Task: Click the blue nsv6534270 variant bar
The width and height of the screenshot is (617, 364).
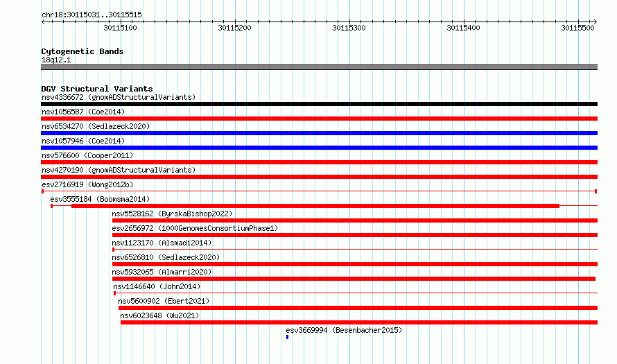Action: pyautogui.click(x=319, y=133)
